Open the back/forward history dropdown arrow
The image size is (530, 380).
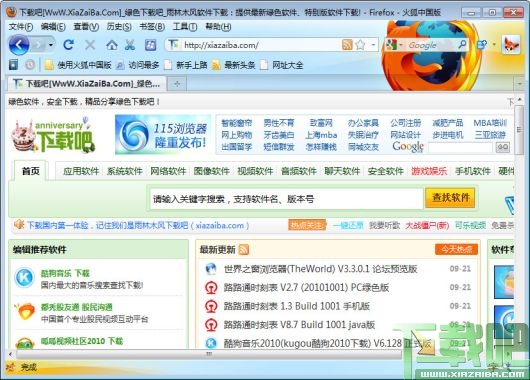51,45
